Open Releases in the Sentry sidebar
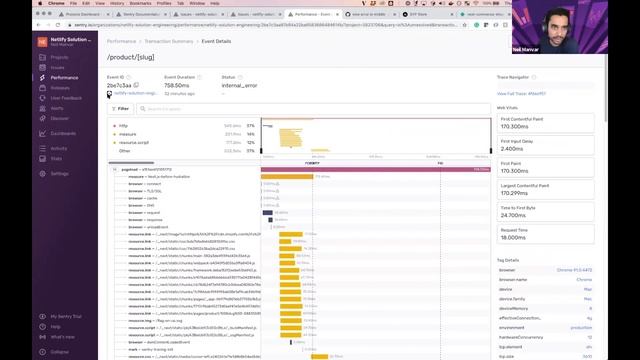640x360 pixels. point(60,88)
